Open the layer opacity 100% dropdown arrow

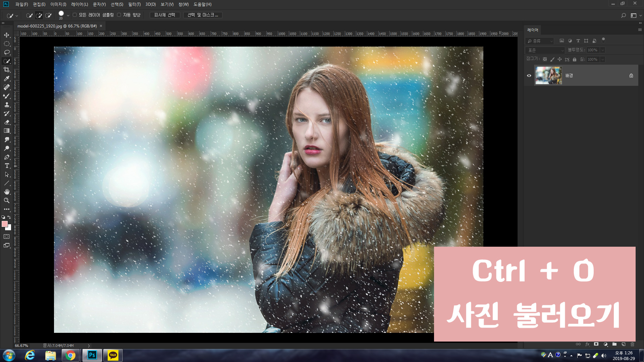point(602,50)
